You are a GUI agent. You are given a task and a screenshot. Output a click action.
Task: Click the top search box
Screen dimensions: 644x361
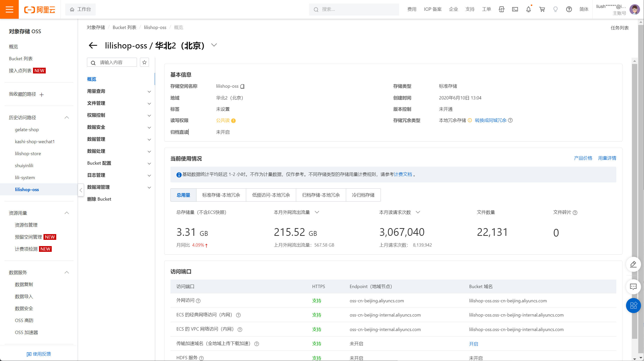[x=354, y=9]
